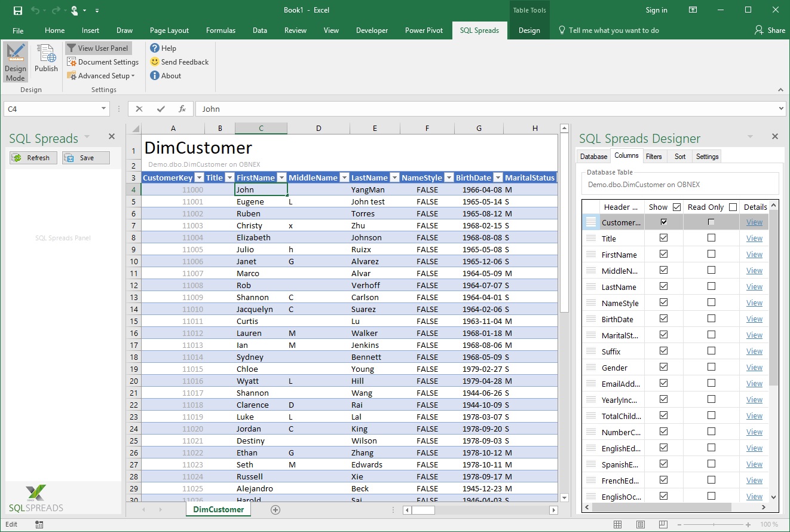
Task: Click the View link for BirthDate
Action: [754, 319]
